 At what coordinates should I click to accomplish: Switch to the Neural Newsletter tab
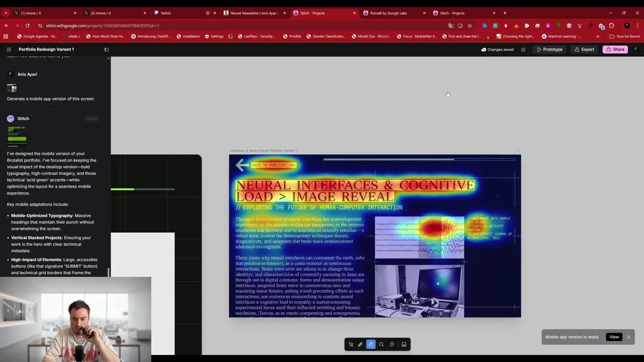pyautogui.click(x=255, y=13)
